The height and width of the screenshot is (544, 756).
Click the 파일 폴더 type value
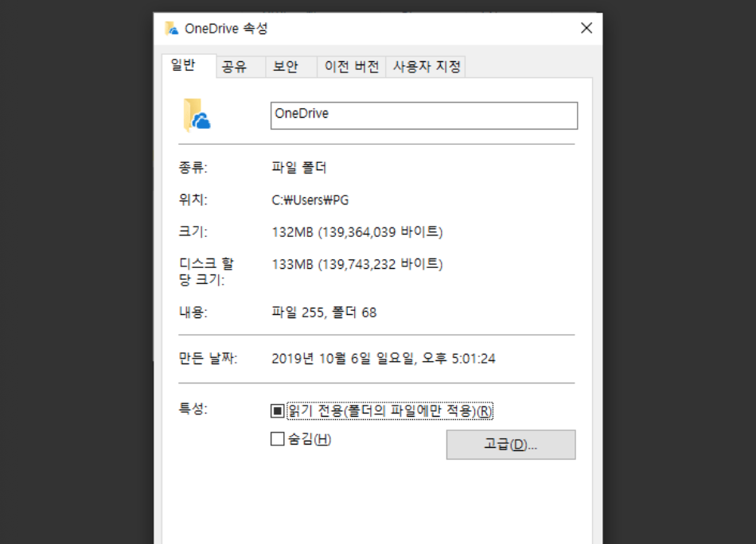click(x=299, y=168)
